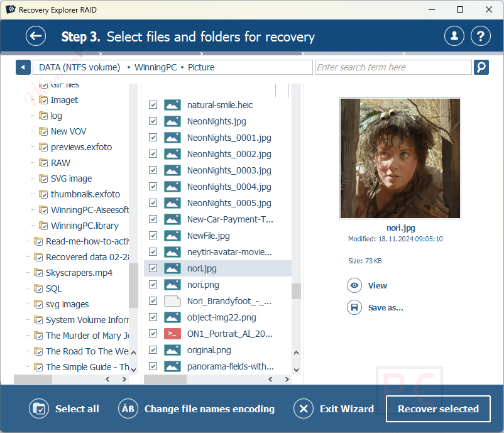
Task: Expand the System Volume Information tree node
Action: tap(28, 320)
